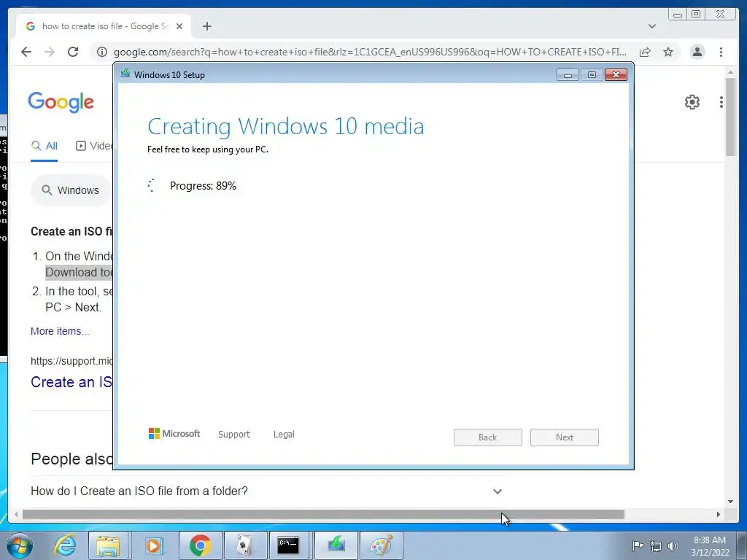Click the Windows 10 Setup title bar icon
This screenshot has width=747, height=560.
pos(125,74)
